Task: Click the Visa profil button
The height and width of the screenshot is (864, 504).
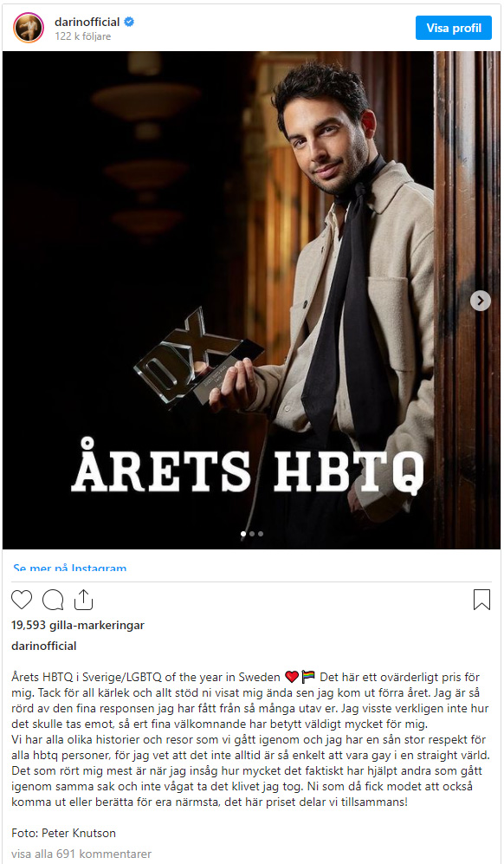Action: coord(453,28)
